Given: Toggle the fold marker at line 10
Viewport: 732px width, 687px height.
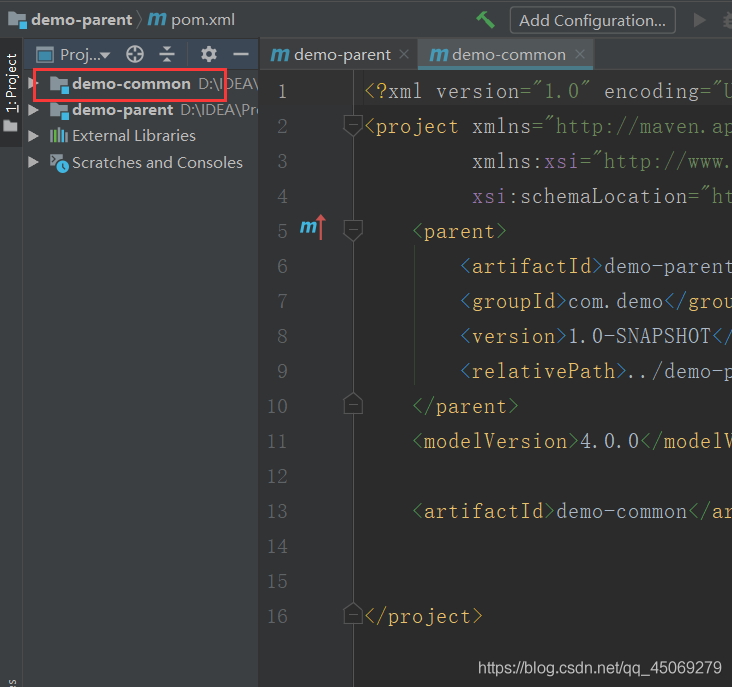Looking at the screenshot, I should 352,404.
